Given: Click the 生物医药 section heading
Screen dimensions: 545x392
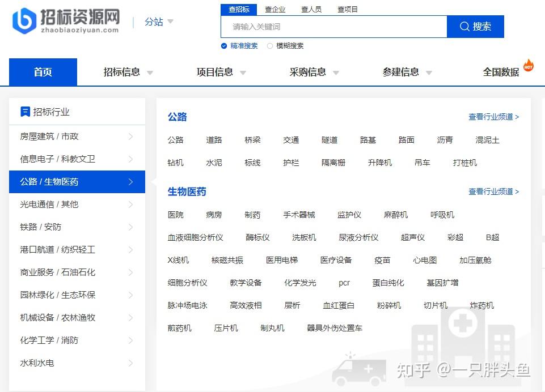Looking at the screenshot, I should tap(187, 191).
